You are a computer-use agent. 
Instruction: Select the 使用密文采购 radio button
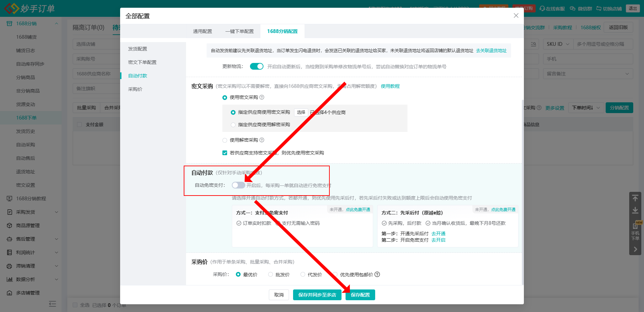coord(225,98)
